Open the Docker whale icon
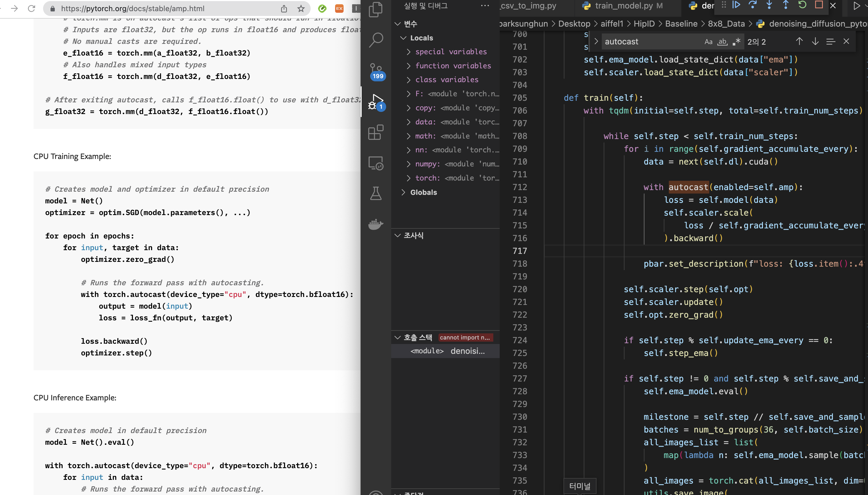868x495 pixels. 376,224
